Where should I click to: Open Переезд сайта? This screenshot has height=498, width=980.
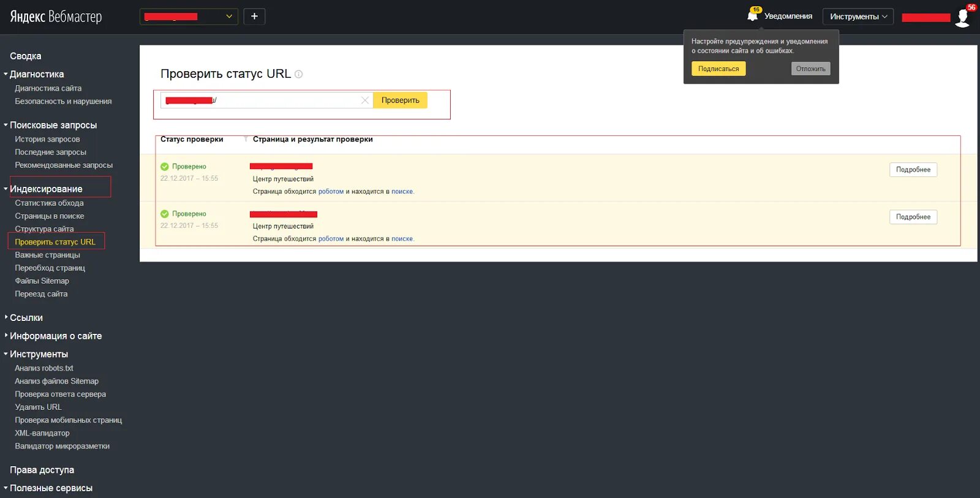click(41, 293)
